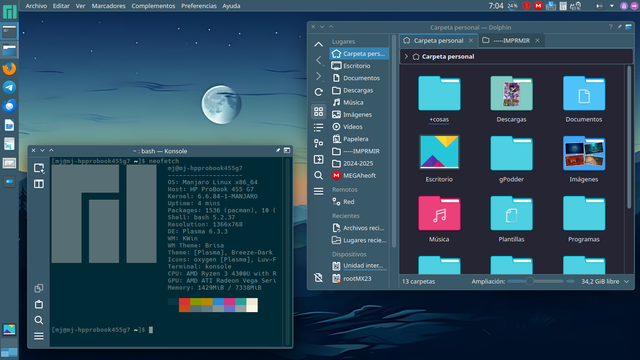The width and height of the screenshot is (640, 360).
Task: Switch Dolphin to Icons view mode
Action: (x=318, y=111)
